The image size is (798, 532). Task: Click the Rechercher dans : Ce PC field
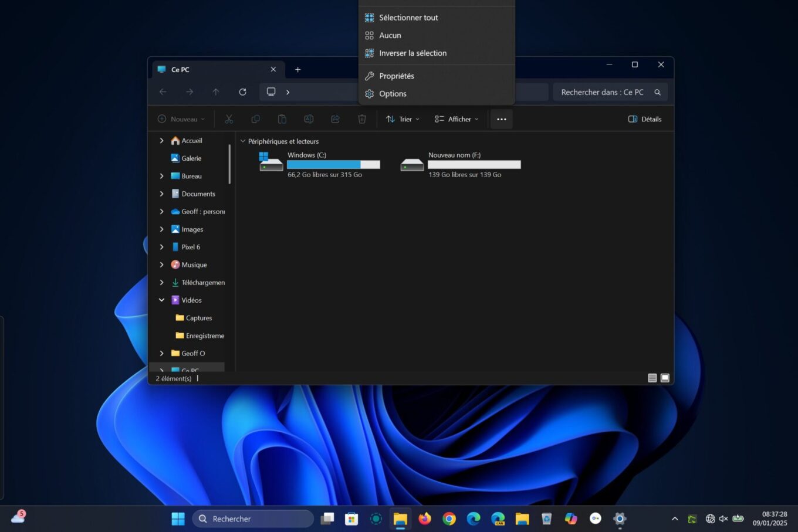tap(602, 92)
